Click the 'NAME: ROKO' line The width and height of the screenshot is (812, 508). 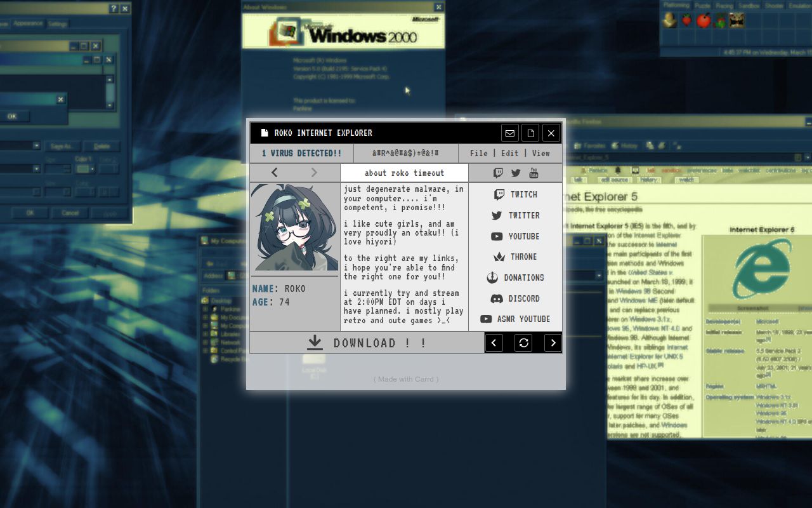[279, 289]
